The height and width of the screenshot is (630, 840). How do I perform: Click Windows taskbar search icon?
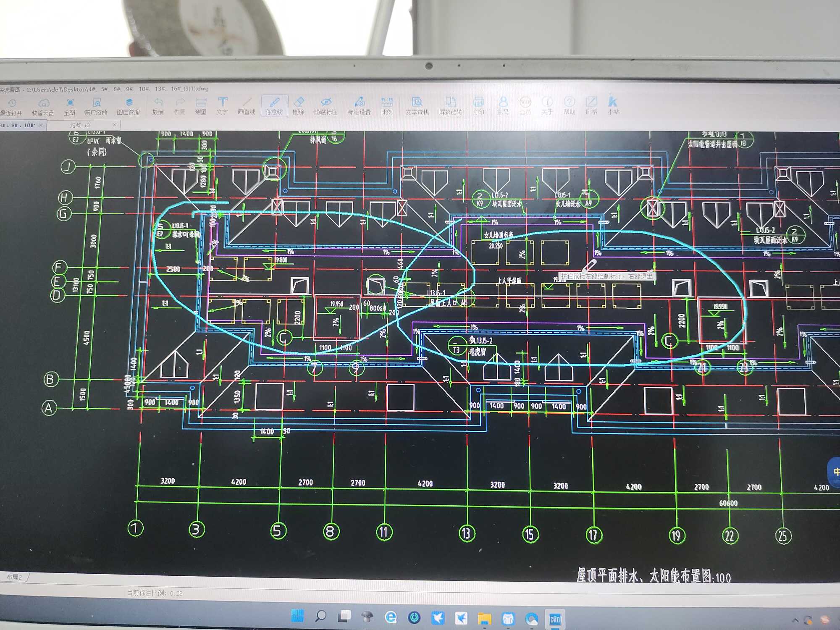[321, 616]
